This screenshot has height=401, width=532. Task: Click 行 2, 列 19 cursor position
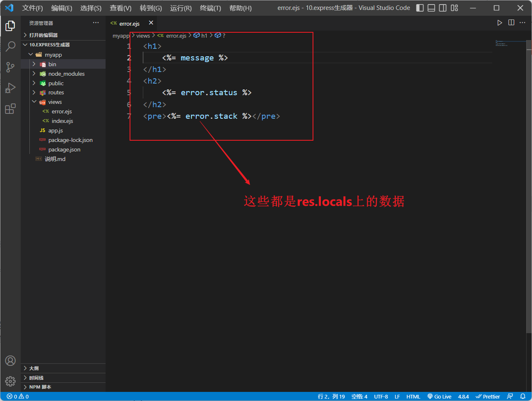click(x=331, y=396)
